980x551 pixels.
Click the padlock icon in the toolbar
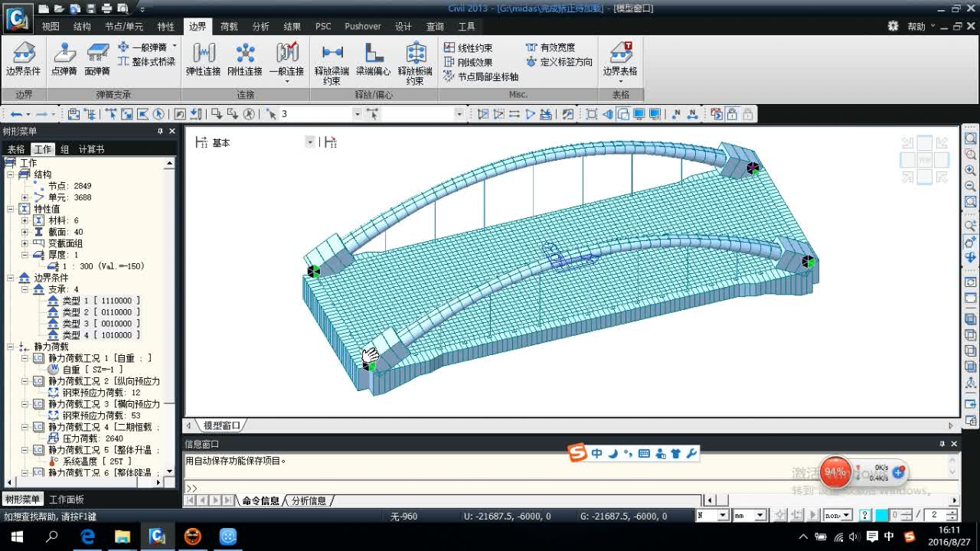tap(732, 114)
